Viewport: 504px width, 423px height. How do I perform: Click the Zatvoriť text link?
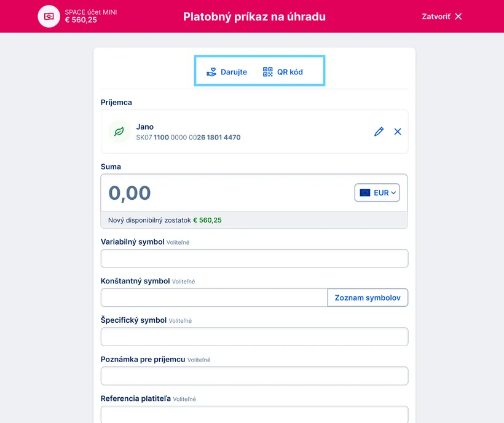coord(436,17)
